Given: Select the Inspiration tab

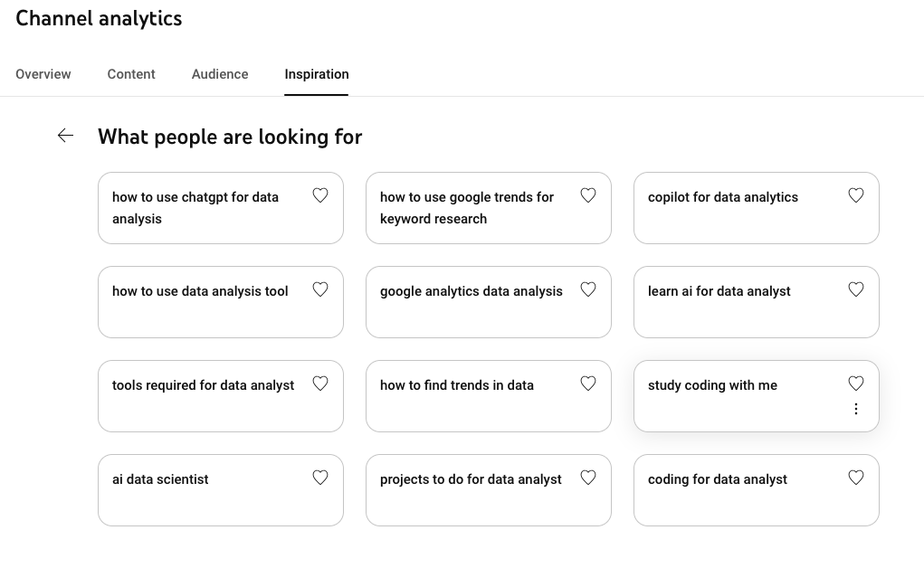Looking at the screenshot, I should tap(317, 74).
